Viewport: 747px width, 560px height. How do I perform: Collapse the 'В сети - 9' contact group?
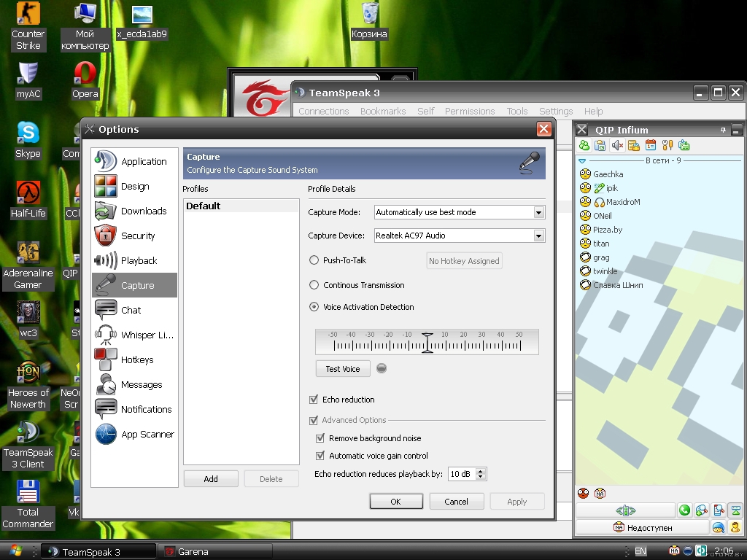[x=582, y=161]
